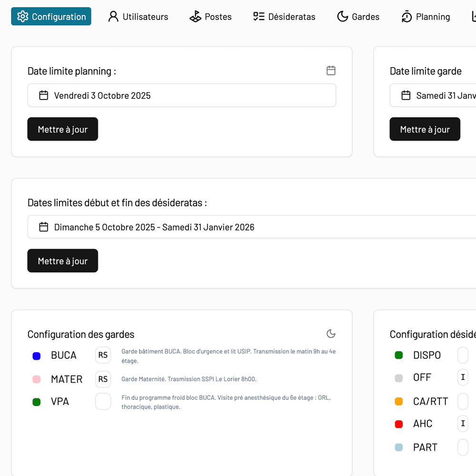Toggle the I box next to OFF

pyautogui.click(x=463, y=377)
